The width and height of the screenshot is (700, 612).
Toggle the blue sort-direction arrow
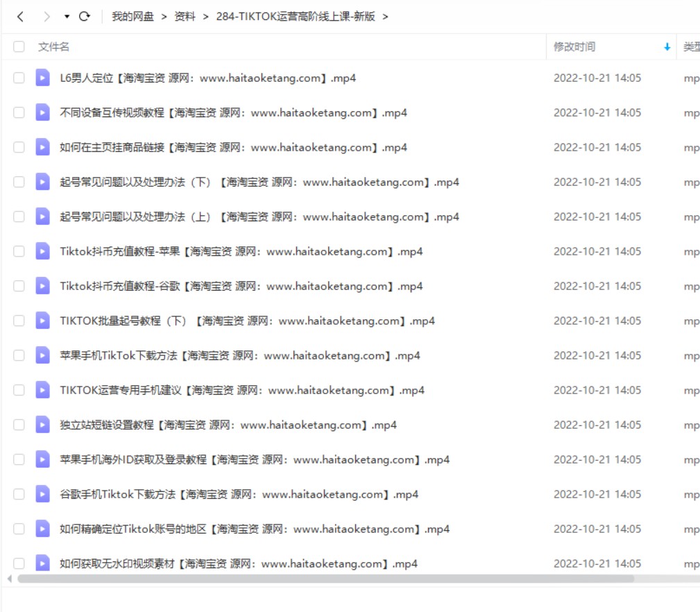(x=667, y=47)
